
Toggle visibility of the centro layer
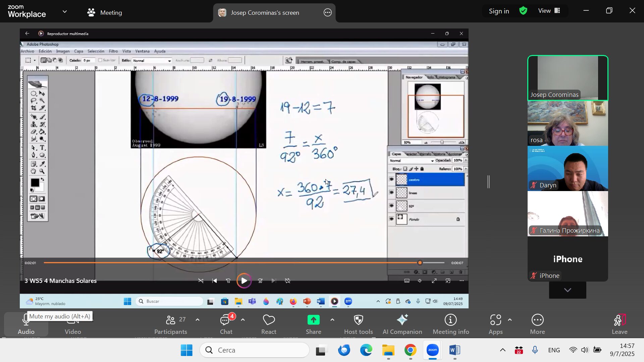(391, 179)
